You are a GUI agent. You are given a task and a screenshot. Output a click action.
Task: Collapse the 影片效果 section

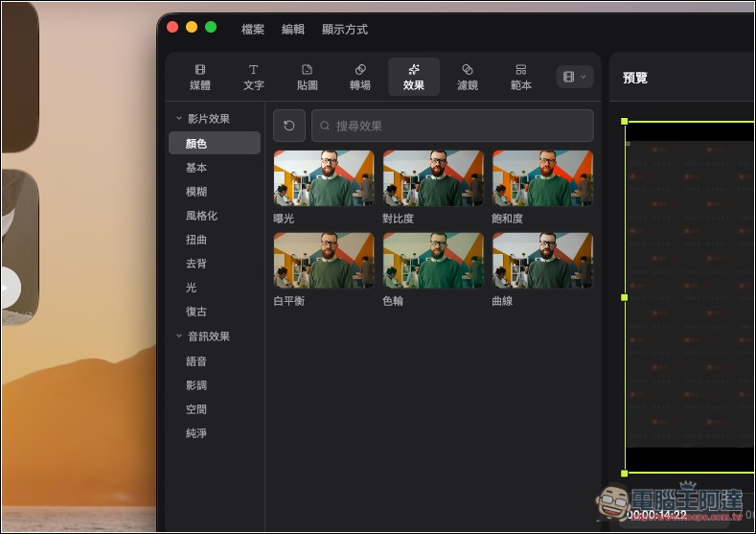click(x=179, y=118)
